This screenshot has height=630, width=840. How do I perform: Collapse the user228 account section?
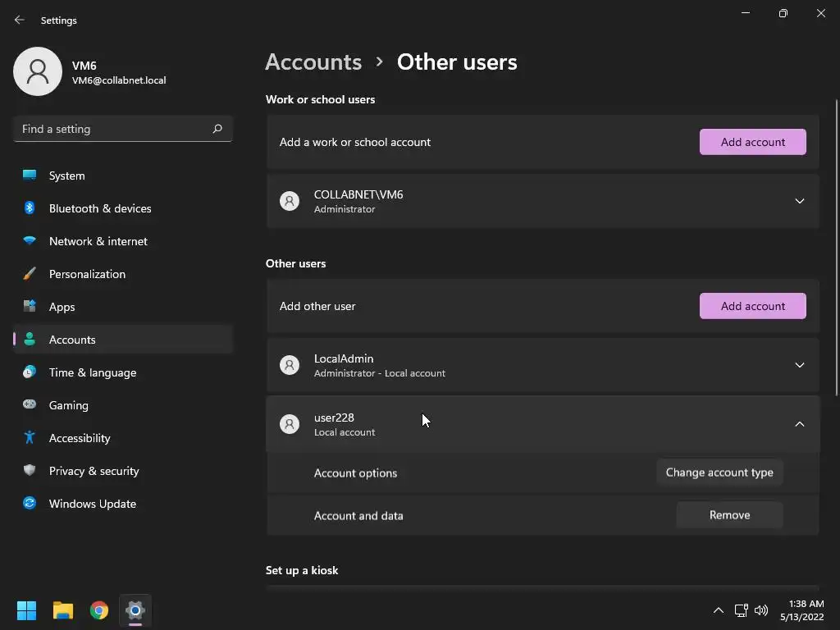799,424
